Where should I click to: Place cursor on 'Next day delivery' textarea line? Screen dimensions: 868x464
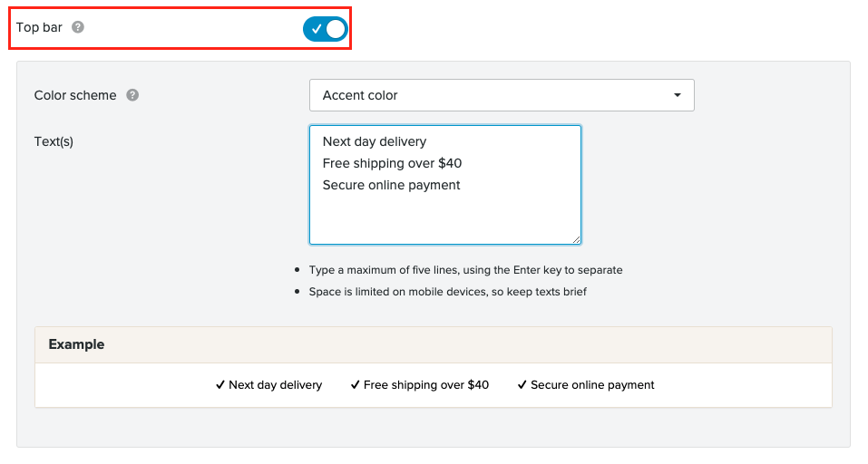[375, 141]
